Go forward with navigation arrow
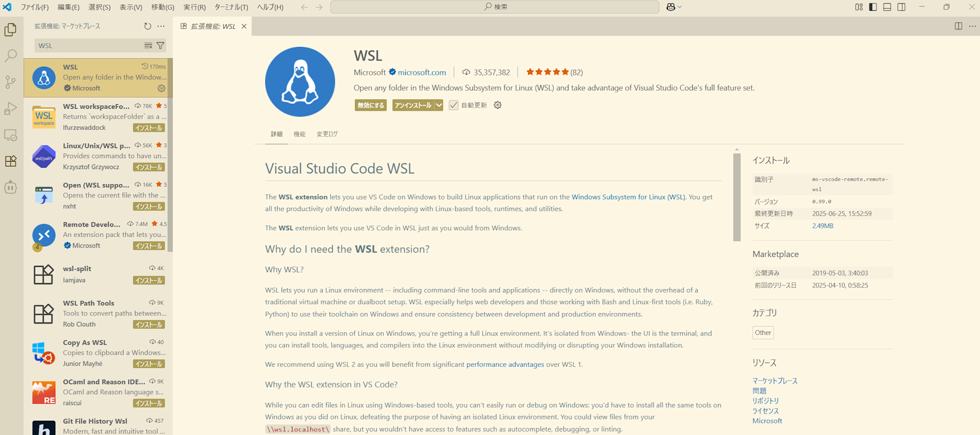Viewport: 980px width, 435px height. pyautogui.click(x=319, y=7)
